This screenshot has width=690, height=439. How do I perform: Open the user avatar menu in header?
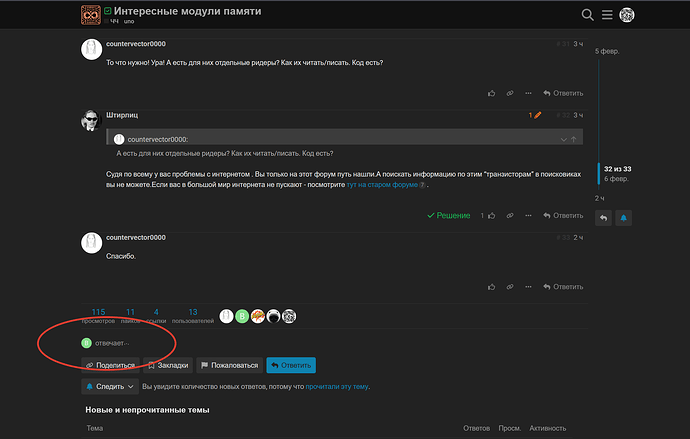[627, 15]
